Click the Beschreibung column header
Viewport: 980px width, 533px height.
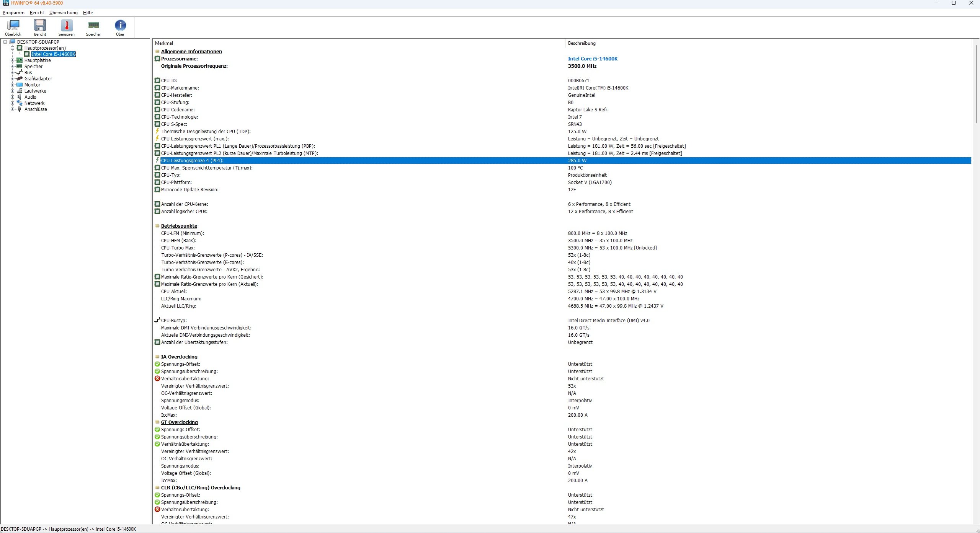581,43
